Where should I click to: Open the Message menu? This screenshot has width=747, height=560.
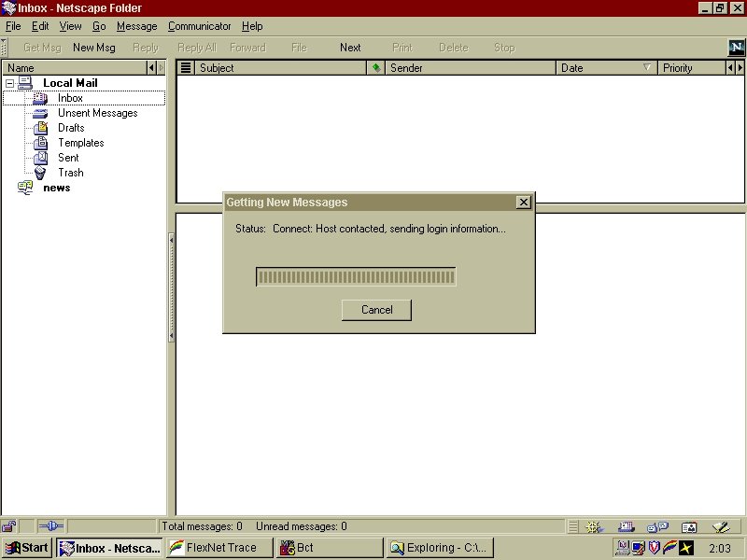coord(136,26)
